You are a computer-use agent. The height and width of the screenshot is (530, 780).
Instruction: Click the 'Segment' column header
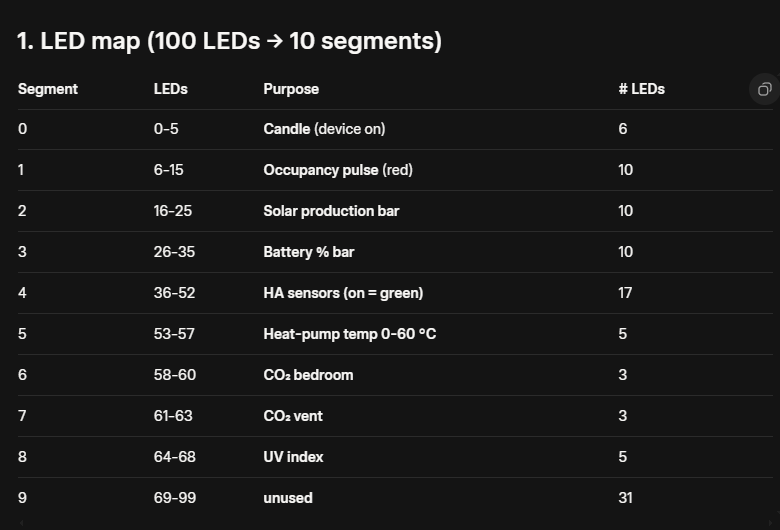click(x=48, y=89)
